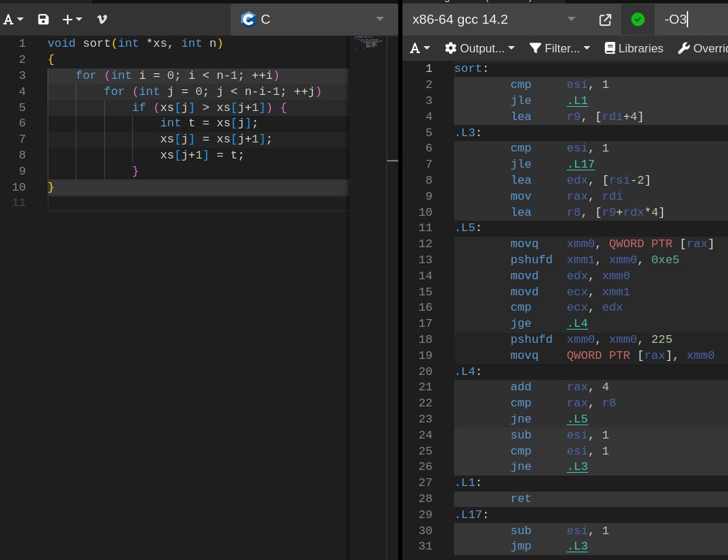Image resolution: width=728 pixels, height=560 pixels.
Task: Open the add new pane menu
Action: 72,20
